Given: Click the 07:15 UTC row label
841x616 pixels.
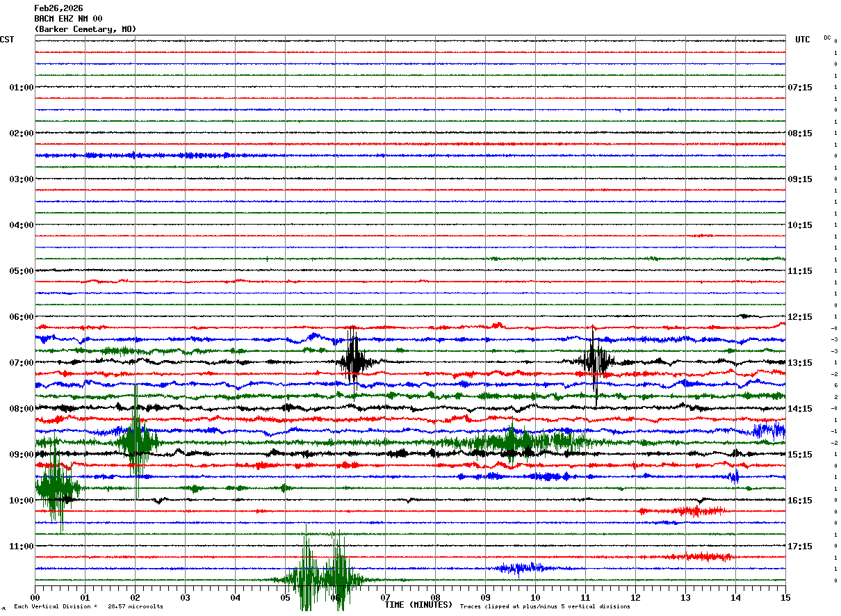Looking at the screenshot, I should [x=800, y=88].
